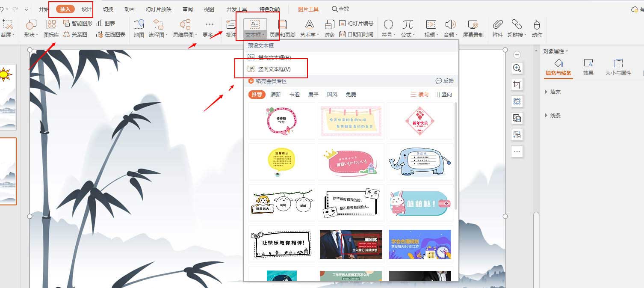Viewport: 644px width, 288px height.
Task: Open the quick access toolbar dropdown arrow
Action: pos(27,9)
